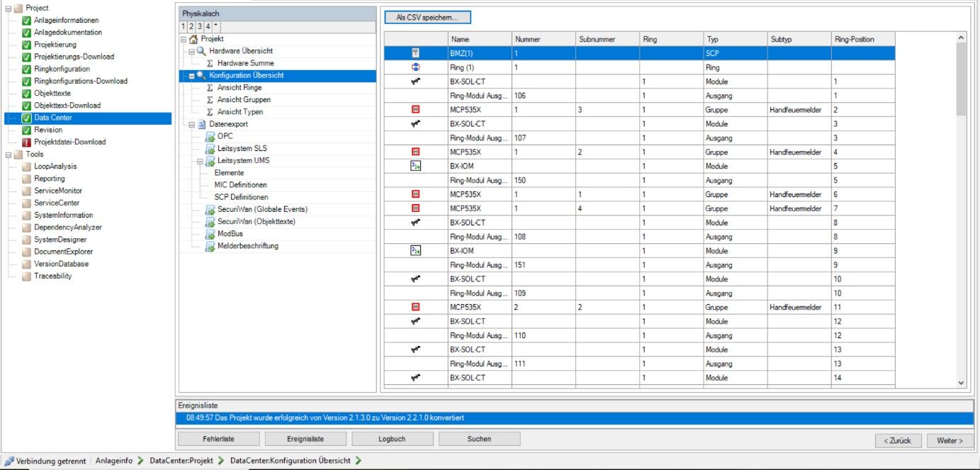
Task: Click the ModBus export icon
Action: pos(210,234)
